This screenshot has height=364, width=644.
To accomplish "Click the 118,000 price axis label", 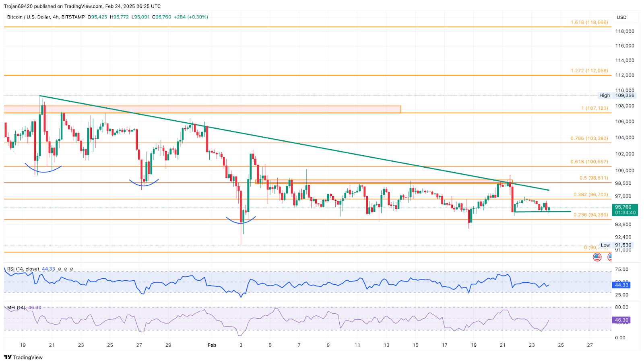I will pos(625,31).
